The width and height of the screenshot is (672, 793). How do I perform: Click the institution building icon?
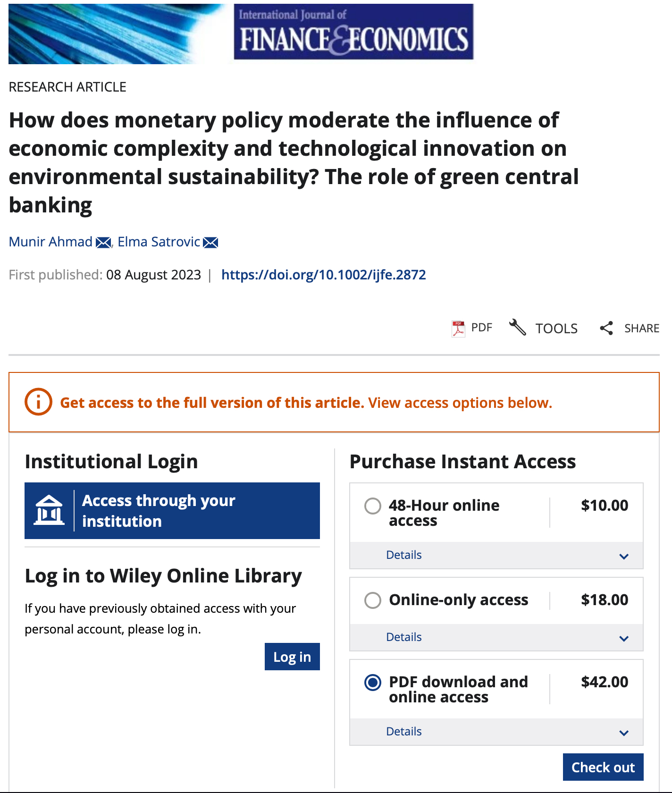[x=49, y=511]
